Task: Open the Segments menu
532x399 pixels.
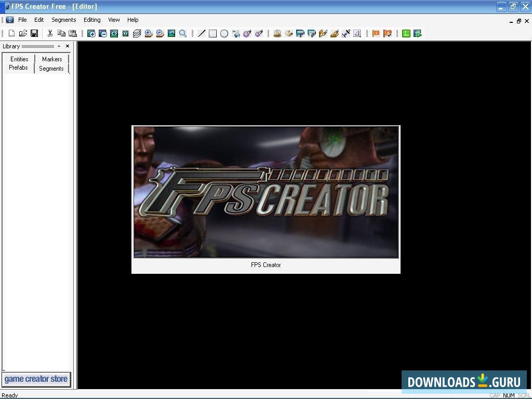Action: pos(63,20)
